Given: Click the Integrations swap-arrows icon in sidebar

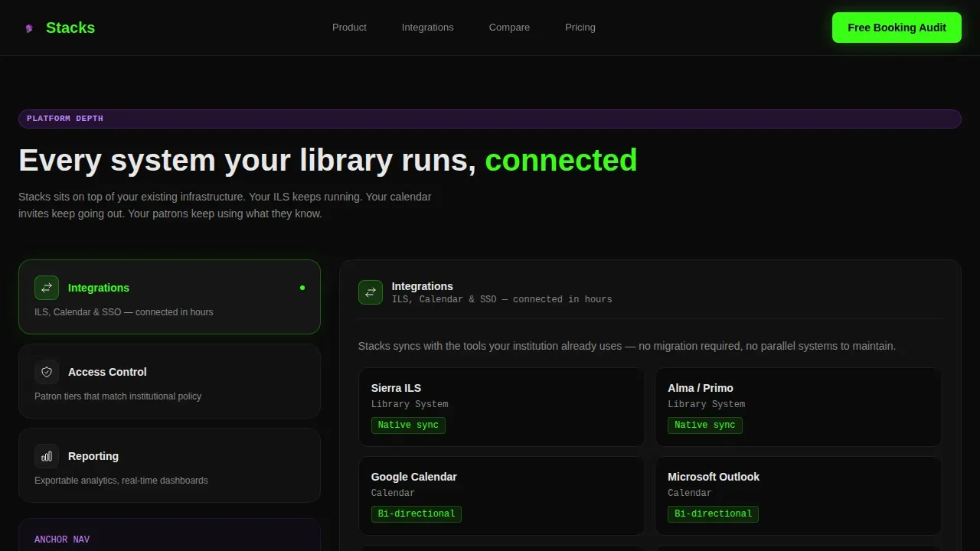Looking at the screenshot, I should tap(47, 288).
